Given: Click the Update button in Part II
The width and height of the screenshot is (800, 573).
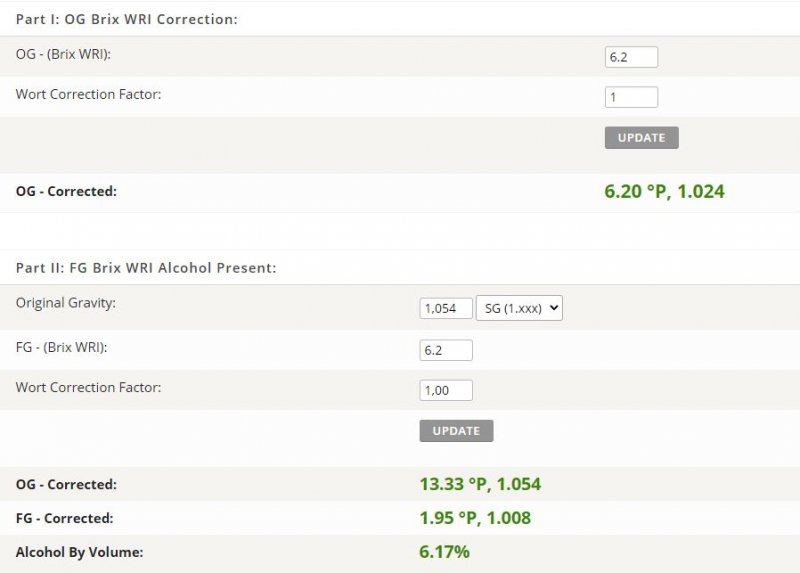Looking at the screenshot, I should coord(456,431).
